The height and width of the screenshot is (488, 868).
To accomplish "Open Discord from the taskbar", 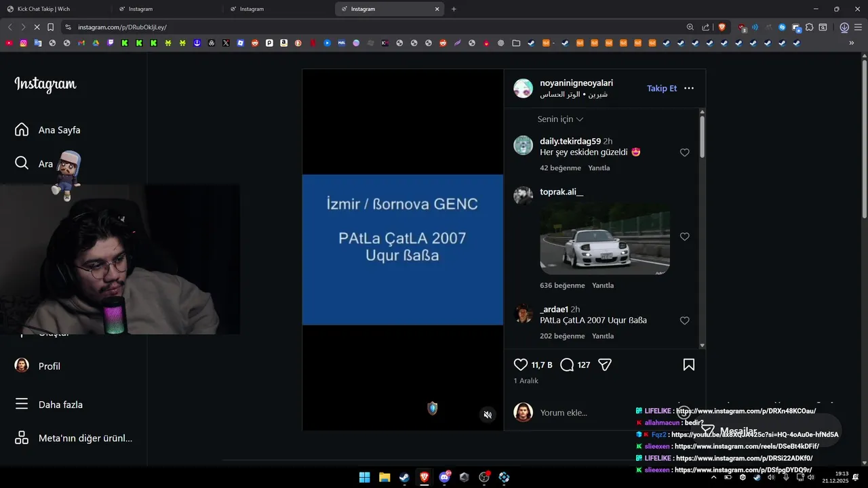I will pos(444,477).
